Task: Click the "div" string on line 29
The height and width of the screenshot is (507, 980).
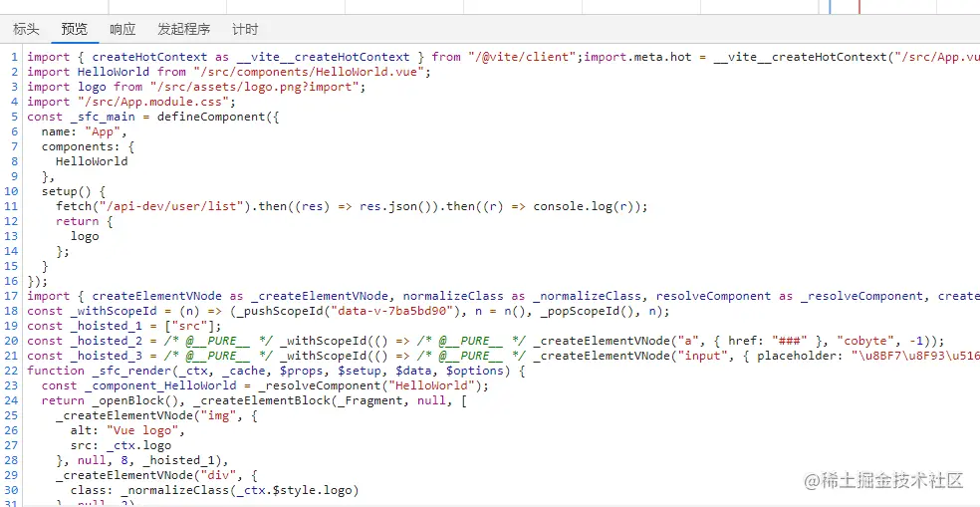Action: pyautogui.click(x=218, y=476)
